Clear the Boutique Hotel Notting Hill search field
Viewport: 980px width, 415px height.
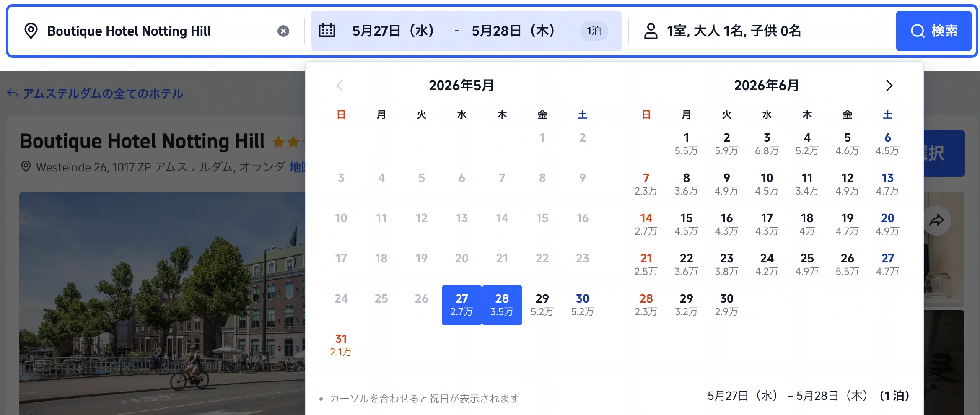(283, 31)
